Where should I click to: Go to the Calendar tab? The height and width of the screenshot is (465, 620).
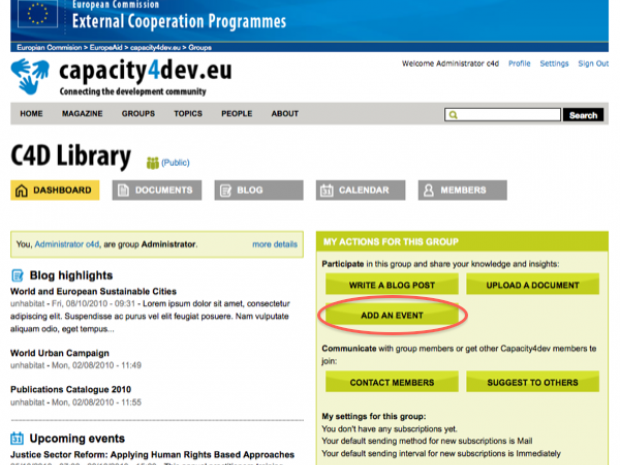(359, 190)
